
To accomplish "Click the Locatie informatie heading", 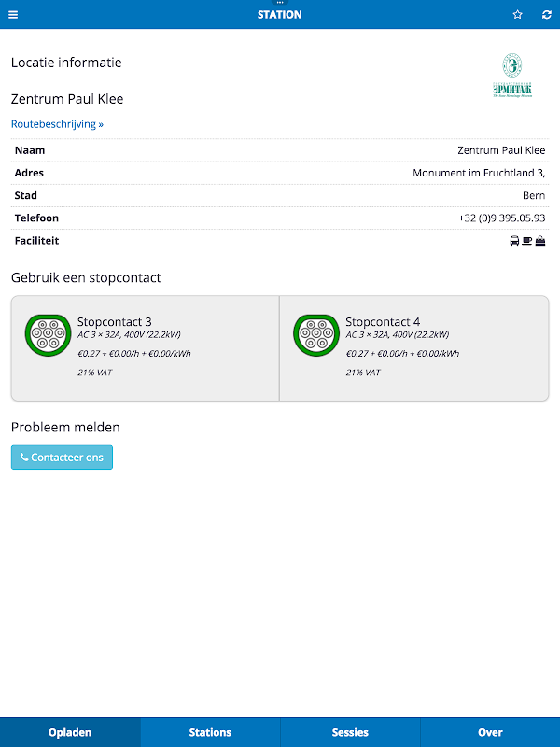I will click(66, 63).
